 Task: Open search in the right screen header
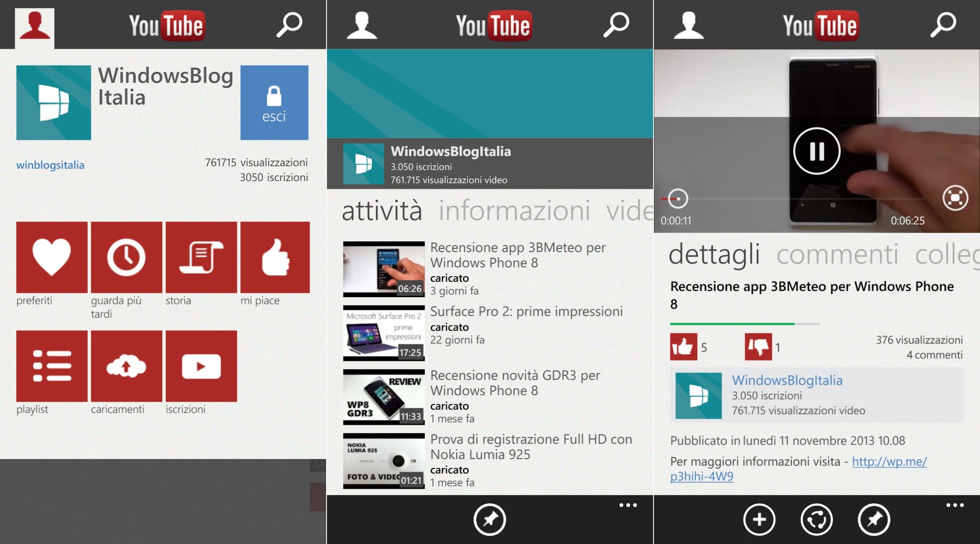coord(943,25)
